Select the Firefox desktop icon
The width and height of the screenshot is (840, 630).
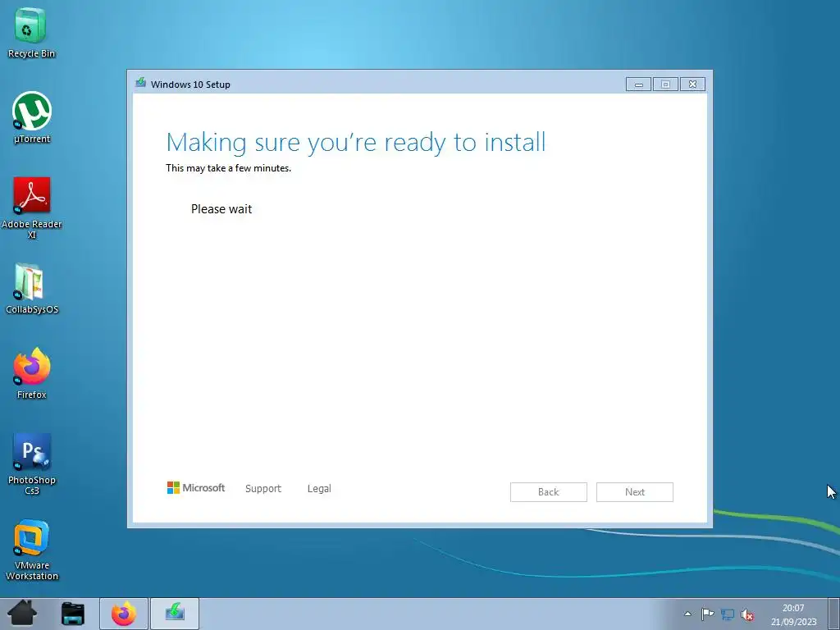point(32,373)
